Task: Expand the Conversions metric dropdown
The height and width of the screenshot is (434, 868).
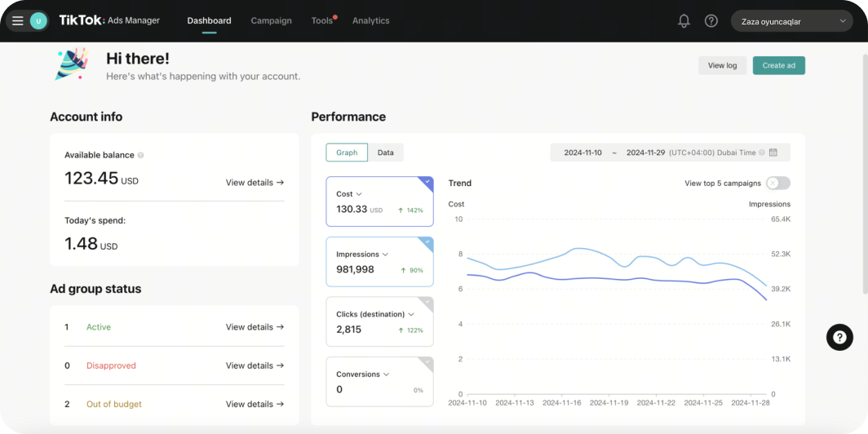Action: pyautogui.click(x=386, y=374)
